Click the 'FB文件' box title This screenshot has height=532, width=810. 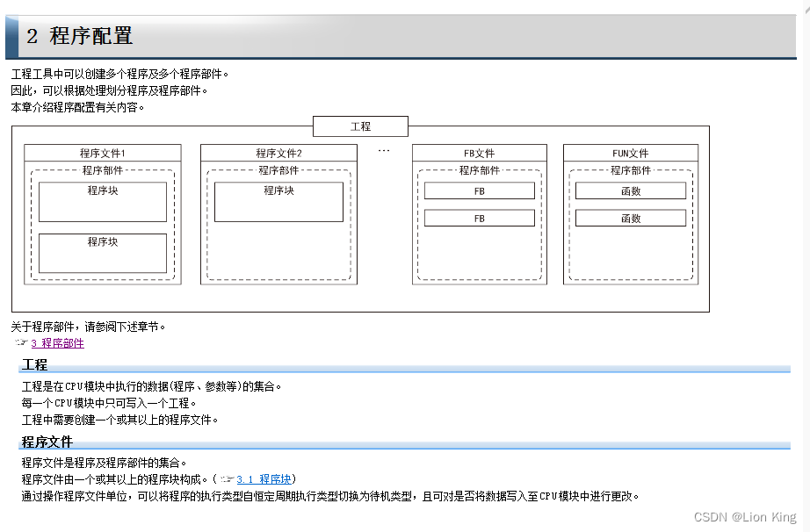tap(480, 154)
